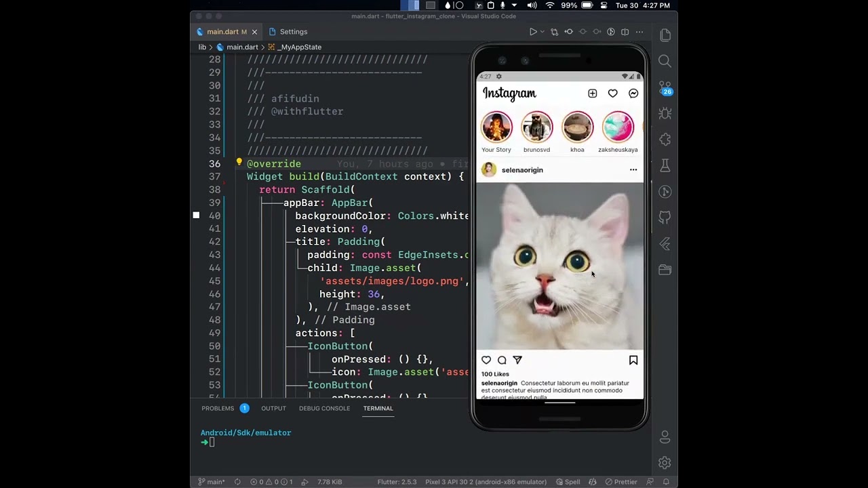Tap the new post plus icon in Instagram

coord(592,94)
